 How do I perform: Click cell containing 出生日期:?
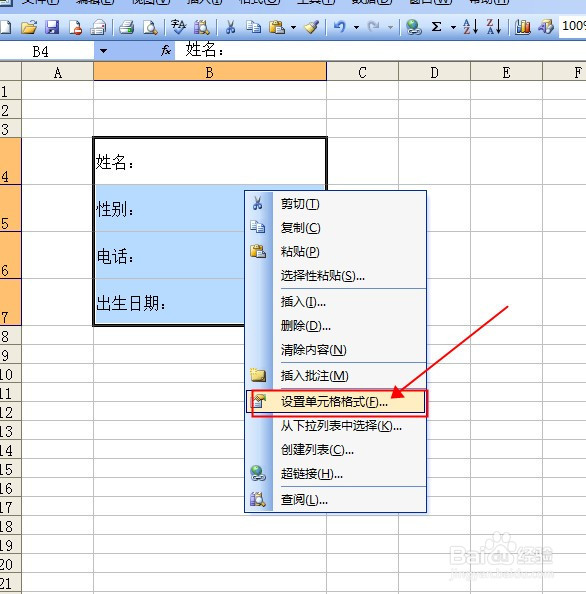pyautogui.click(x=169, y=302)
